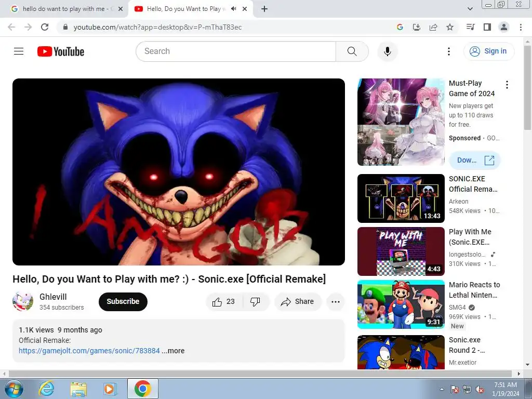
Task: Open media controls in Chrome toolbar
Action: coord(470,27)
